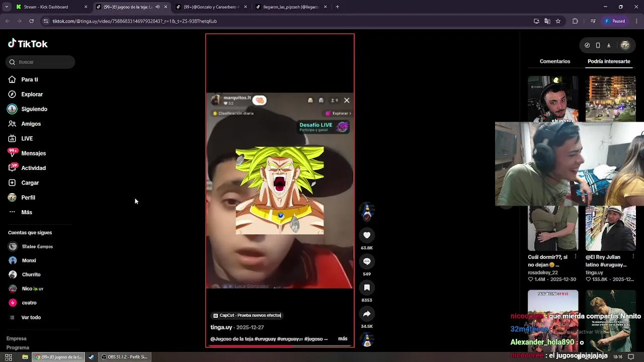Bookmark this page with star icon
The height and width of the screenshot is (362, 644).
click(558, 21)
